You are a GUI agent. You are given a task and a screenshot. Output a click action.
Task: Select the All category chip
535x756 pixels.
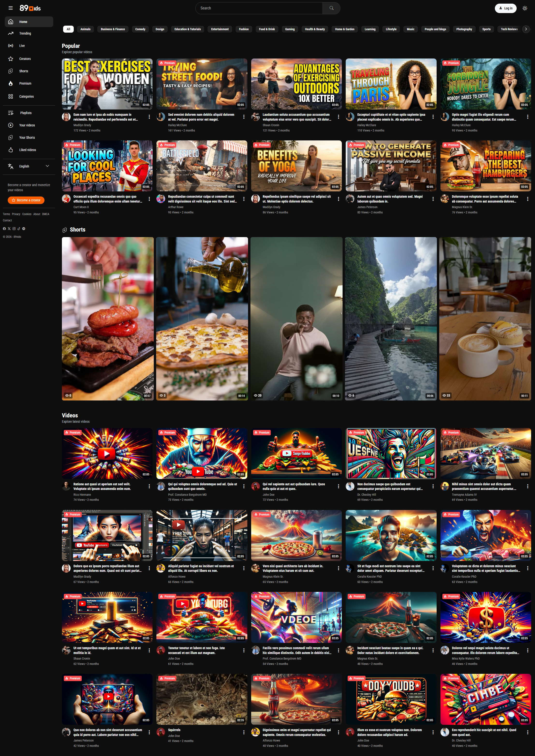[x=68, y=29]
